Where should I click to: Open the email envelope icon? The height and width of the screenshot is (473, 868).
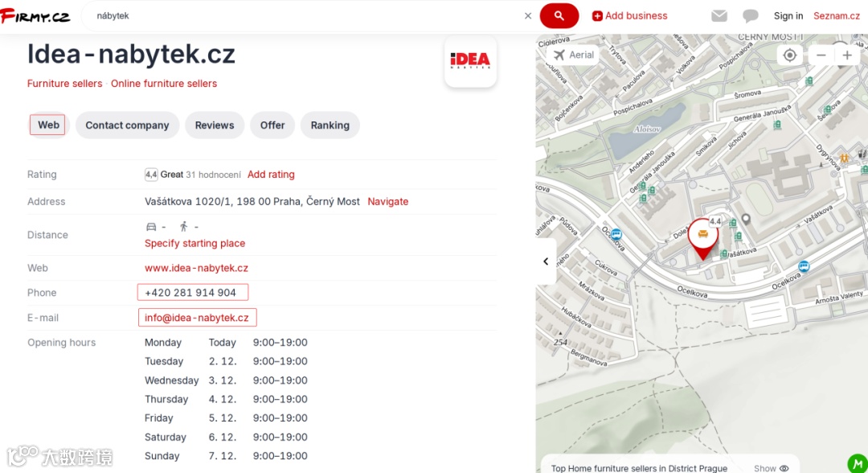click(719, 16)
